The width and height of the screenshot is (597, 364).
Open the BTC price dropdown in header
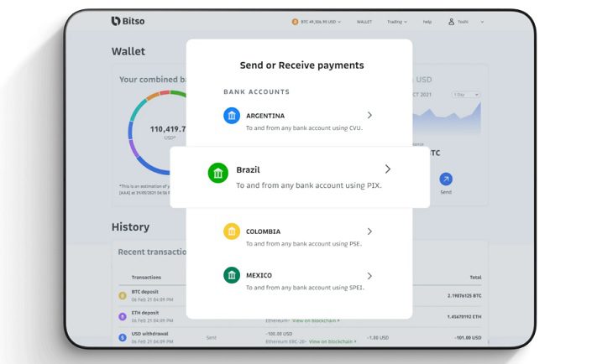pos(317,22)
